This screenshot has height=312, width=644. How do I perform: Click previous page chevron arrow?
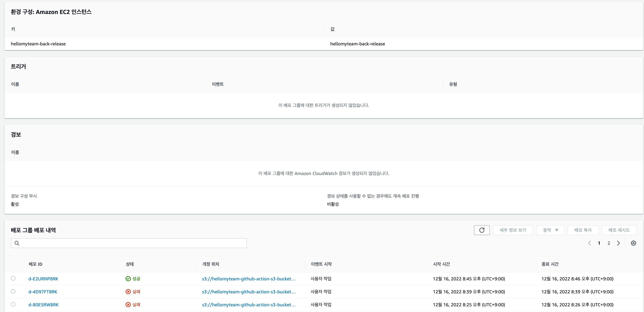(589, 243)
